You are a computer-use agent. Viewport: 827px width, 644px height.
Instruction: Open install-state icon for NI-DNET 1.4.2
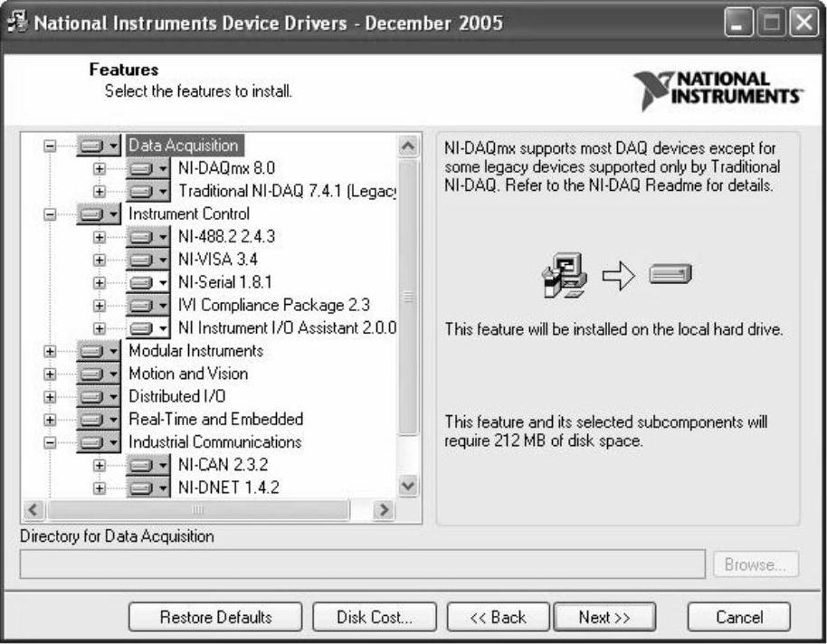coord(148,488)
